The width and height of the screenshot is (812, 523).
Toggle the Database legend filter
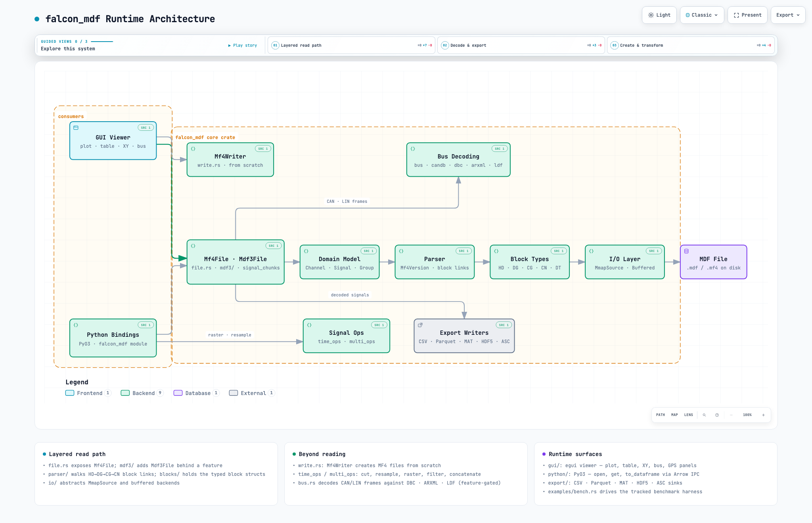[196, 393]
